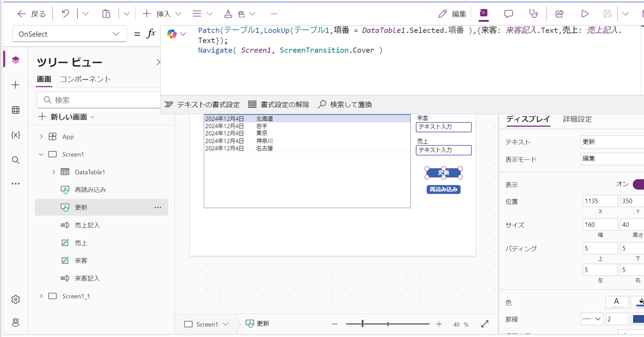
Task: Click the tree view 検索 search field
Action: pos(99,100)
